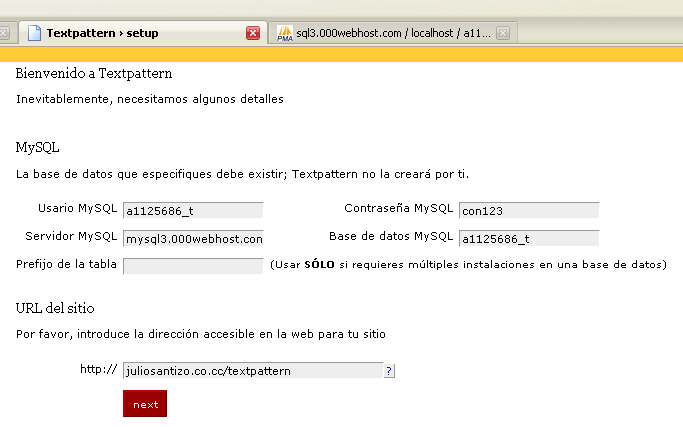Image resolution: width=683 pixels, height=427 pixels.
Task: Click the 'MySQL' section heading
Action: coord(37,147)
